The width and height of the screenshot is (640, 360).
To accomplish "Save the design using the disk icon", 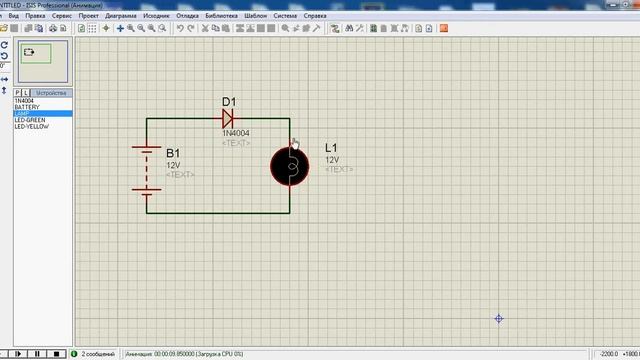I will pos(14,28).
